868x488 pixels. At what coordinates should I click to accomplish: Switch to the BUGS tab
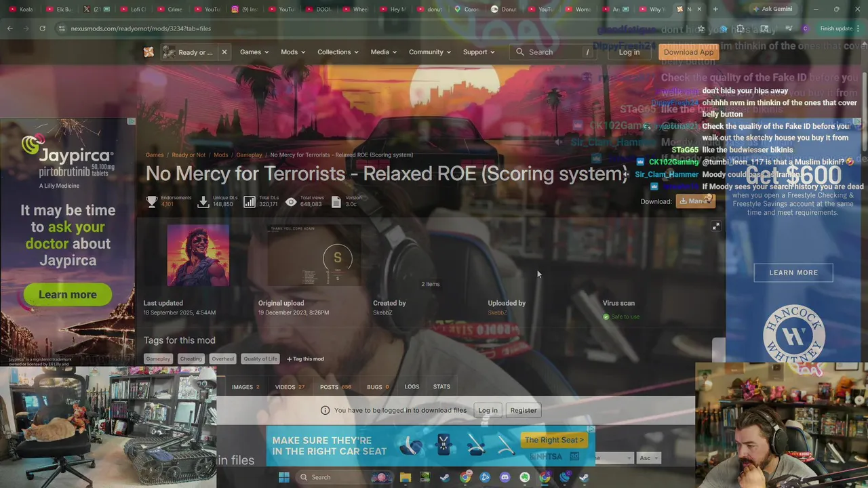coord(378,387)
